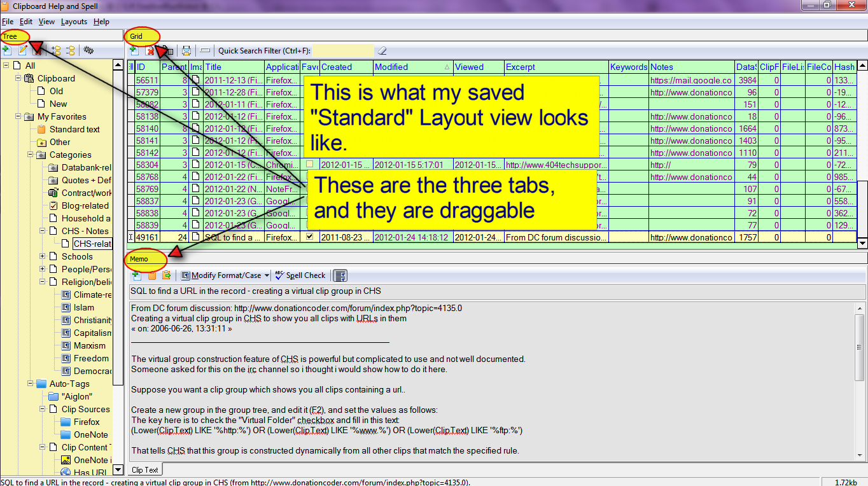868x486 pixels.
Task: Add a new group in Tree toolbar
Action: [6, 50]
